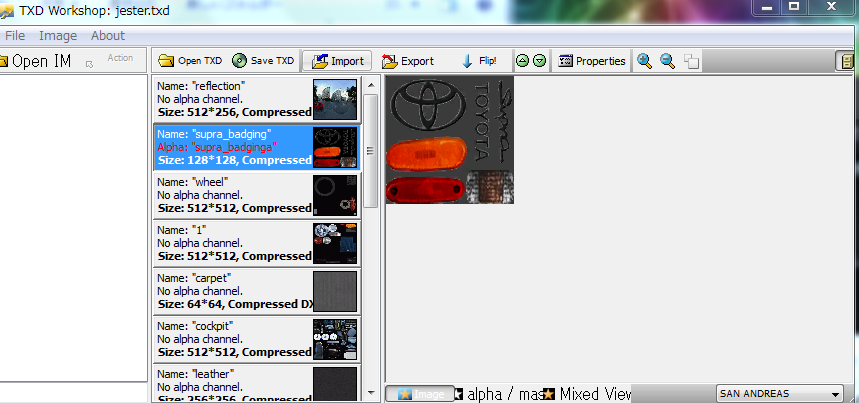Click the Import button

[x=337, y=61]
